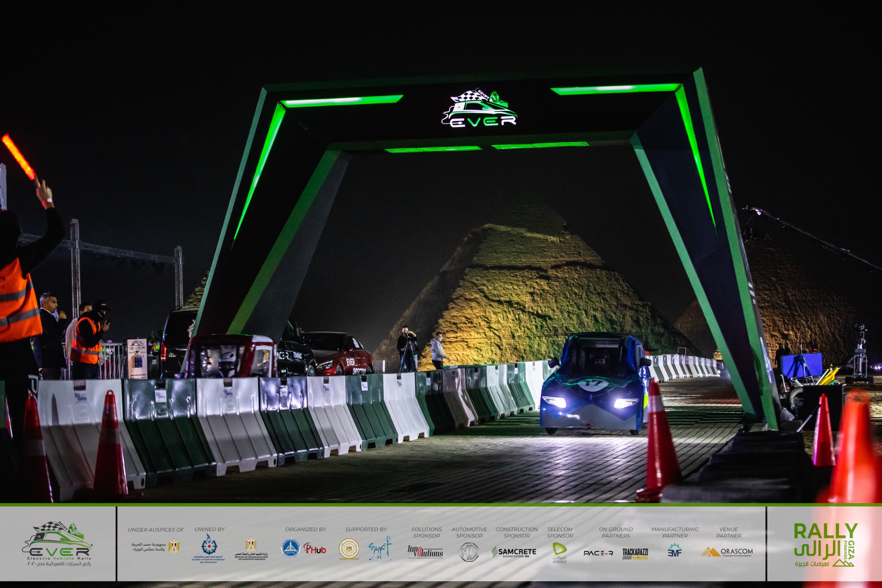
Task: Click the iHub logo
Action: tap(314, 548)
